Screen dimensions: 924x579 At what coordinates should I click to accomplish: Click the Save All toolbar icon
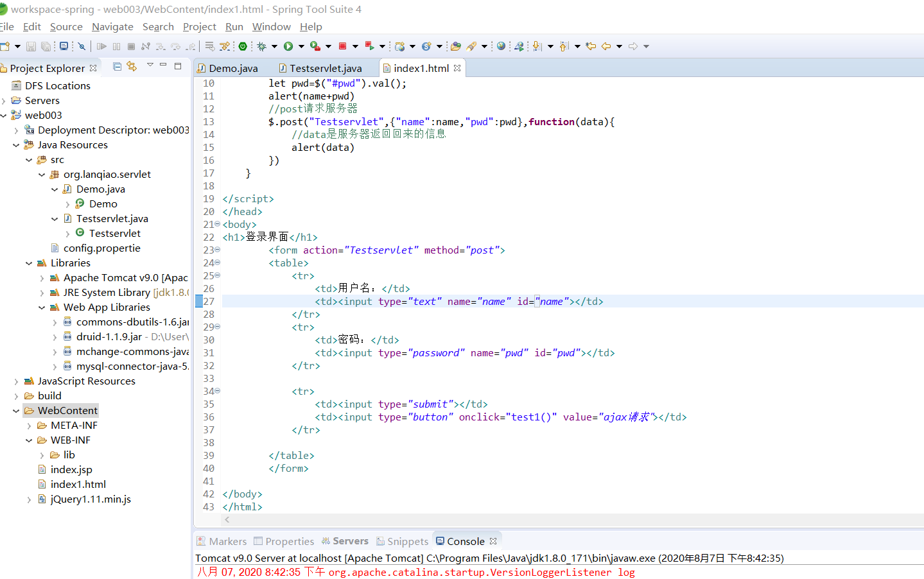[x=46, y=46]
